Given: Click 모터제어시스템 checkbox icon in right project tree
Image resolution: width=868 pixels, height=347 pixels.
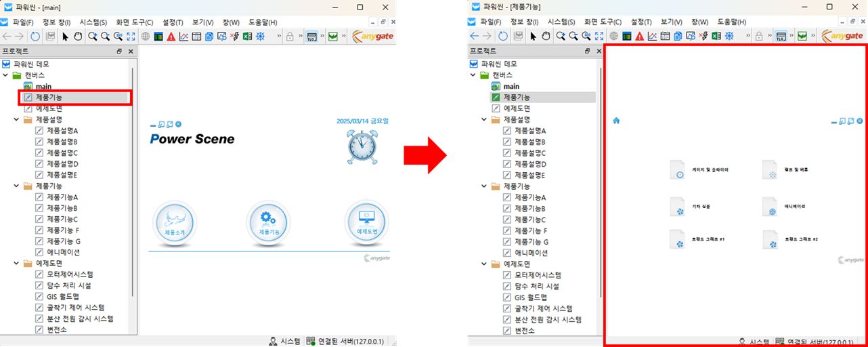Looking at the screenshot, I should (507, 275).
